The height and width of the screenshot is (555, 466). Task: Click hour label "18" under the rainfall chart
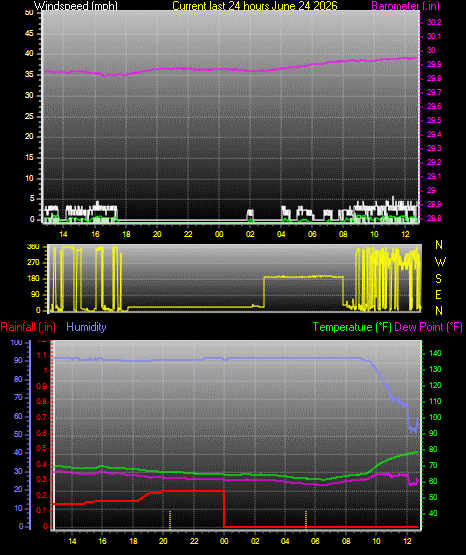[133, 541]
